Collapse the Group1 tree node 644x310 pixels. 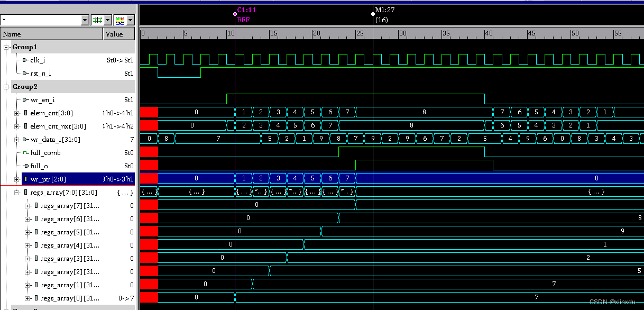6,47
